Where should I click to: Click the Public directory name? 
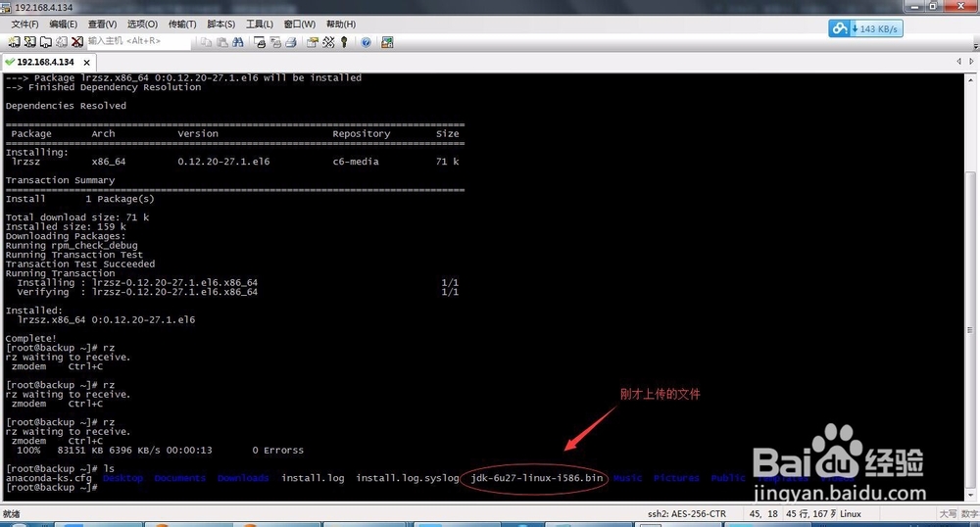point(728,478)
